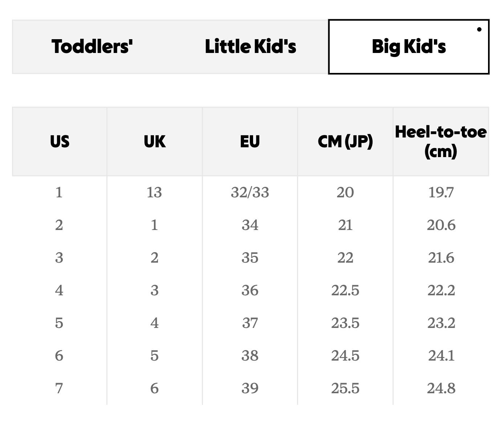Image resolution: width=504 pixels, height=423 pixels.
Task: Select US size 1 cell
Action: click(59, 192)
